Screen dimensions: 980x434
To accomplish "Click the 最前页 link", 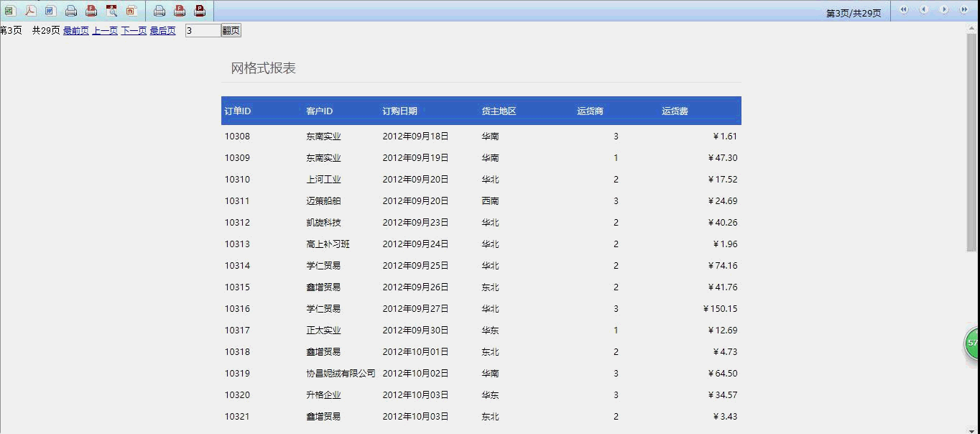I will coord(76,30).
